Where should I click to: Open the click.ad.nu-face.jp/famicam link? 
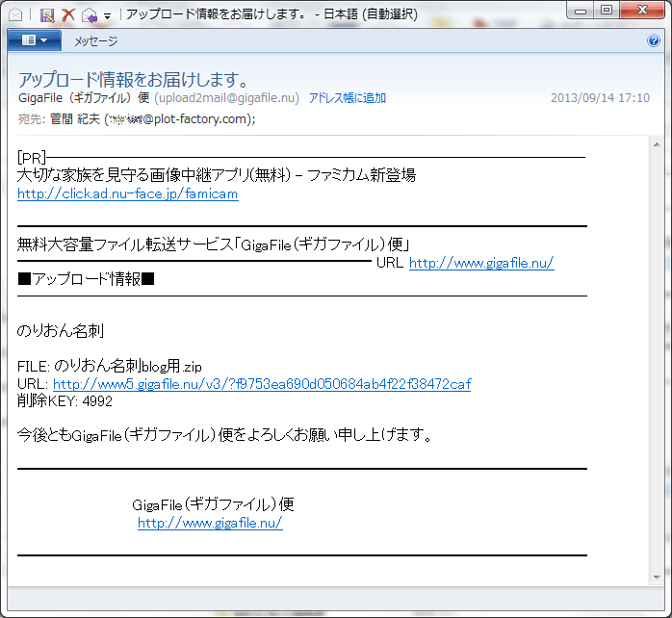click(128, 193)
